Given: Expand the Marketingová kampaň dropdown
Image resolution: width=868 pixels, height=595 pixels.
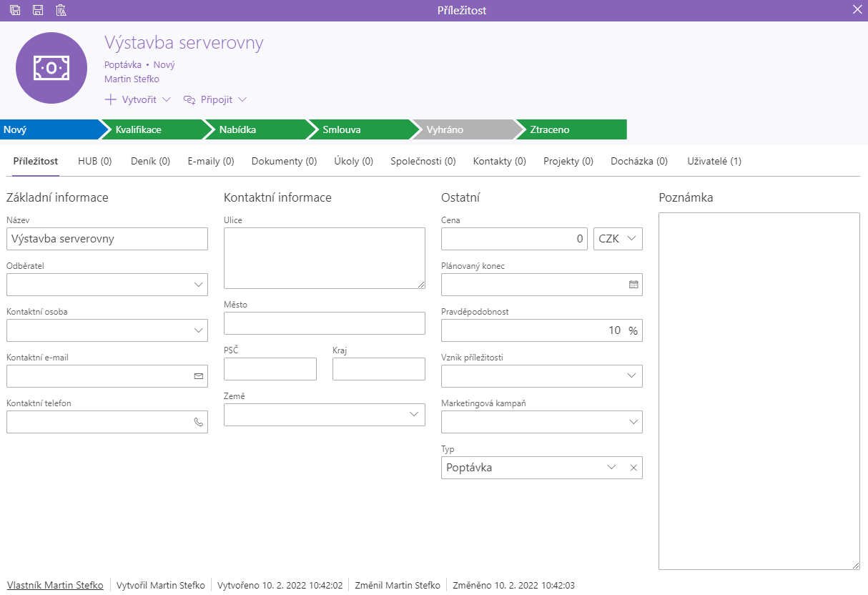Looking at the screenshot, I should click(632, 422).
